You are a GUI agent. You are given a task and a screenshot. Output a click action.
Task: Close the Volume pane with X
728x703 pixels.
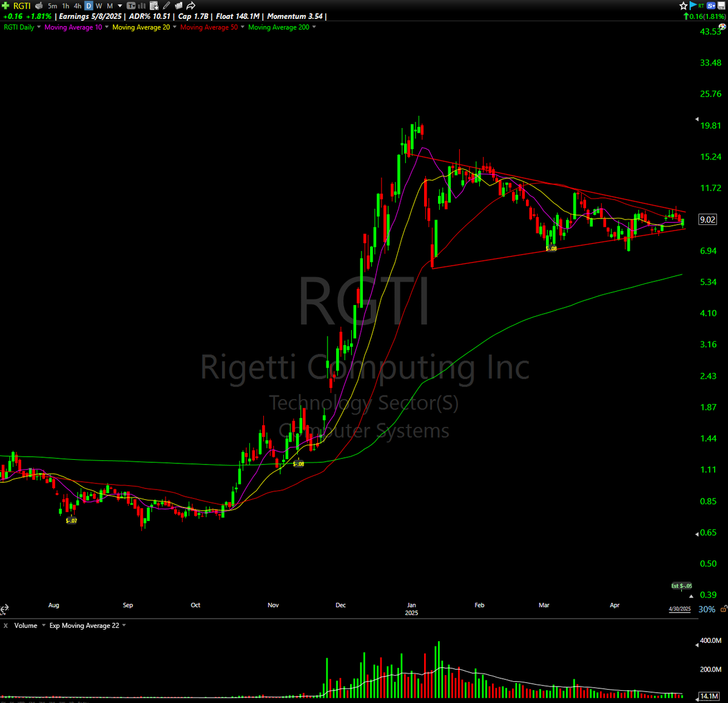(5, 625)
